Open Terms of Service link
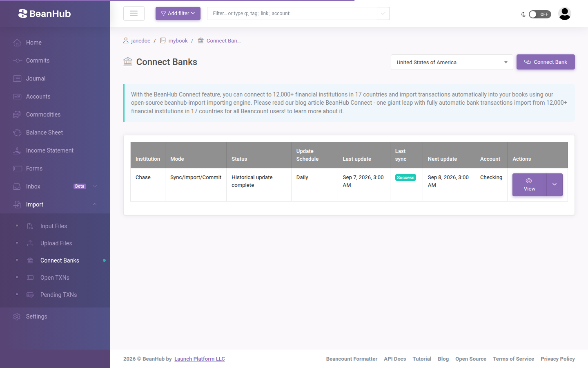The width and height of the screenshot is (588, 368). tap(513, 359)
